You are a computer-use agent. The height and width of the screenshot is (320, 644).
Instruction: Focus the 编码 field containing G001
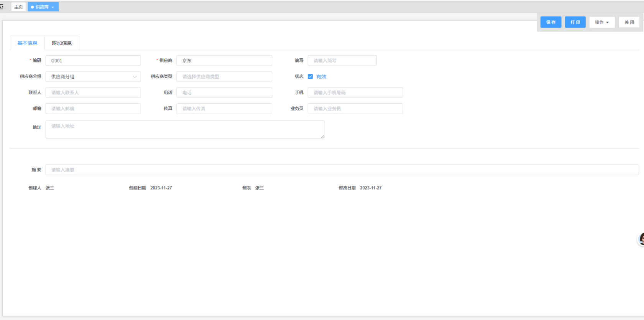[93, 61]
